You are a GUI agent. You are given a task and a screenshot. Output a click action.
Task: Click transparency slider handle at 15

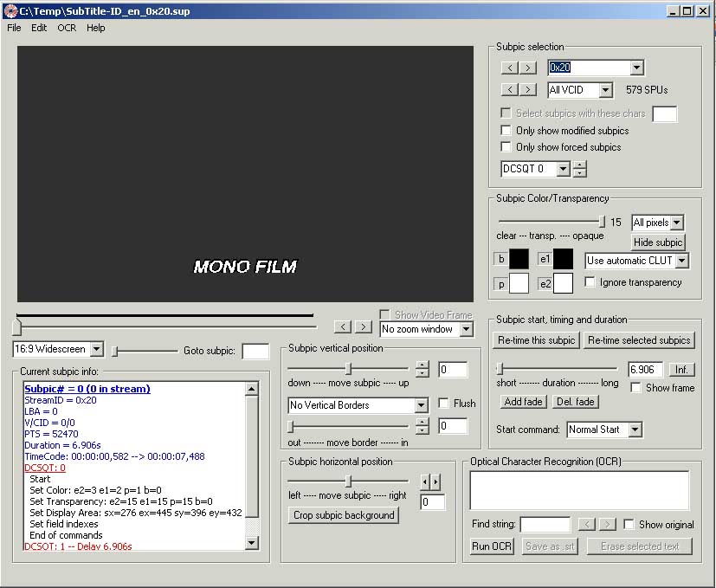click(x=602, y=222)
